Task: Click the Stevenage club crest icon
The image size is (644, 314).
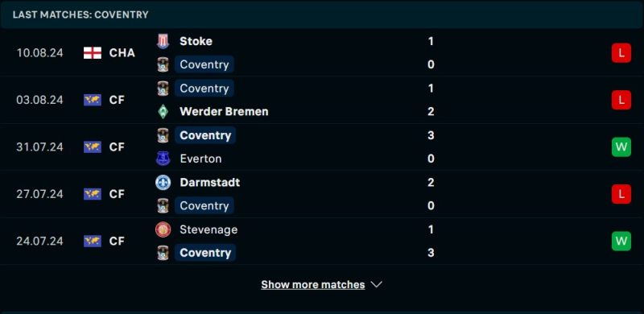Action: click(x=163, y=229)
